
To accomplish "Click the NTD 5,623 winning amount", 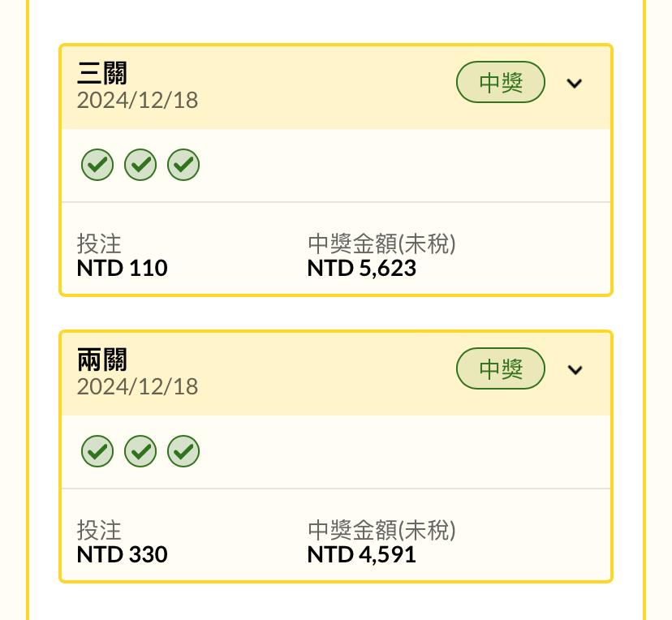I will (362, 269).
